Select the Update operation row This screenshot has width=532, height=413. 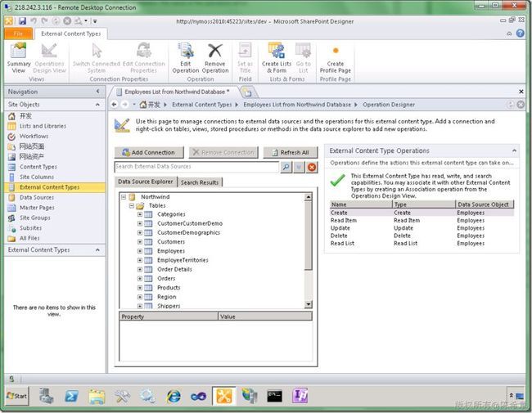tap(422, 228)
